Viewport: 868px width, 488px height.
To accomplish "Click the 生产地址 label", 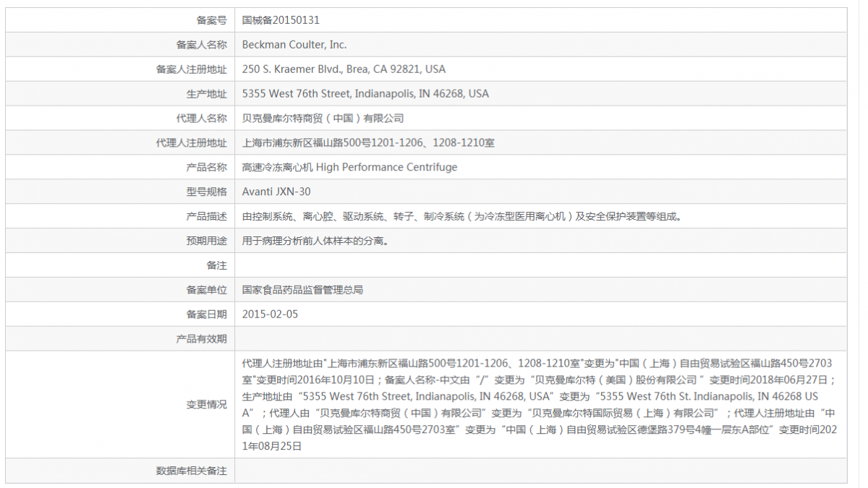I will pyautogui.click(x=206, y=94).
